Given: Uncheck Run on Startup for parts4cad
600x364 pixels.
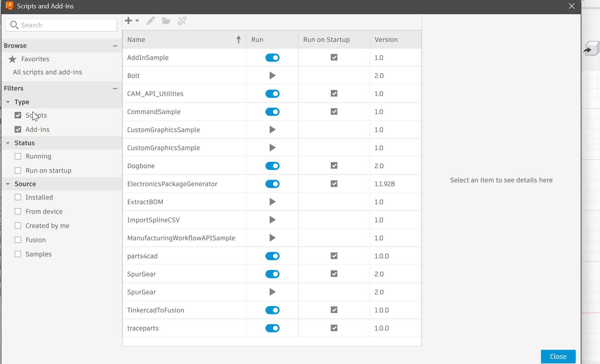Looking at the screenshot, I should pyautogui.click(x=334, y=256).
